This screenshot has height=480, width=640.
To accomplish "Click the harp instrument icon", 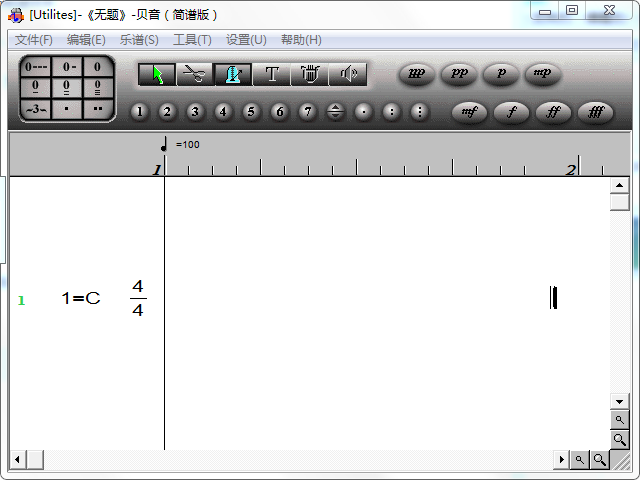I will tap(310, 75).
